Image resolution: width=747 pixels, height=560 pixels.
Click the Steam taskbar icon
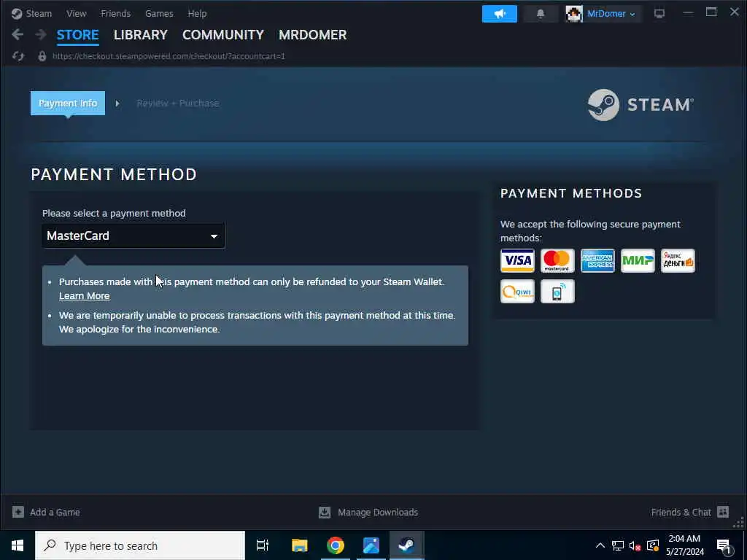[x=406, y=545]
